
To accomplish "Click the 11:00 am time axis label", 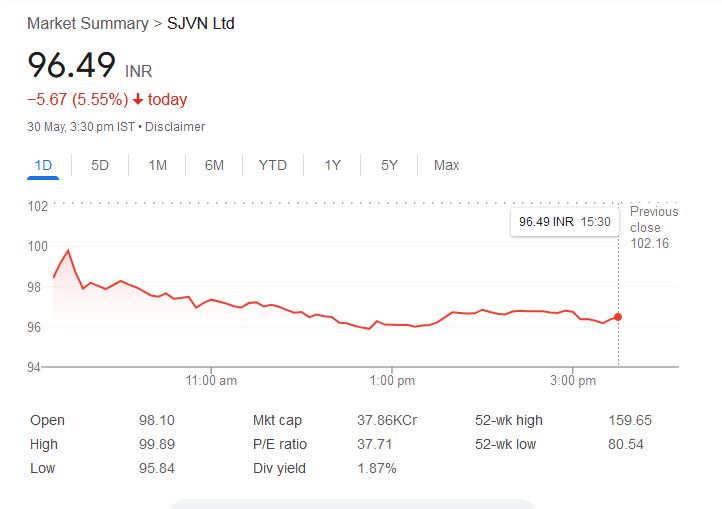I will (x=212, y=381).
